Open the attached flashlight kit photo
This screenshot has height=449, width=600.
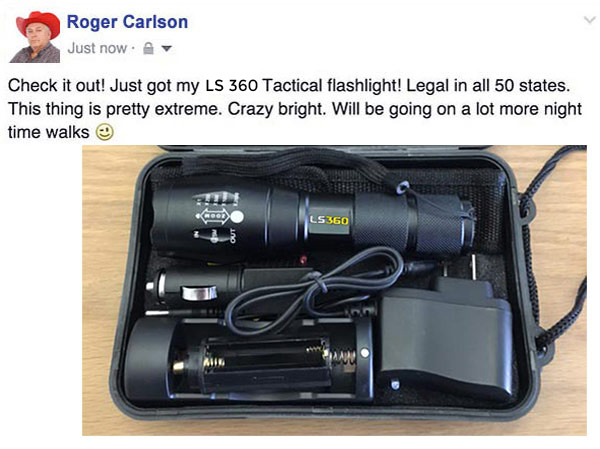[334, 291]
